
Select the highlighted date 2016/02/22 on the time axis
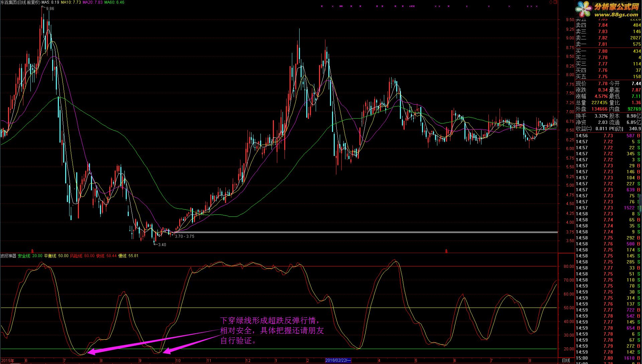pyautogui.click(x=338, y=361)
